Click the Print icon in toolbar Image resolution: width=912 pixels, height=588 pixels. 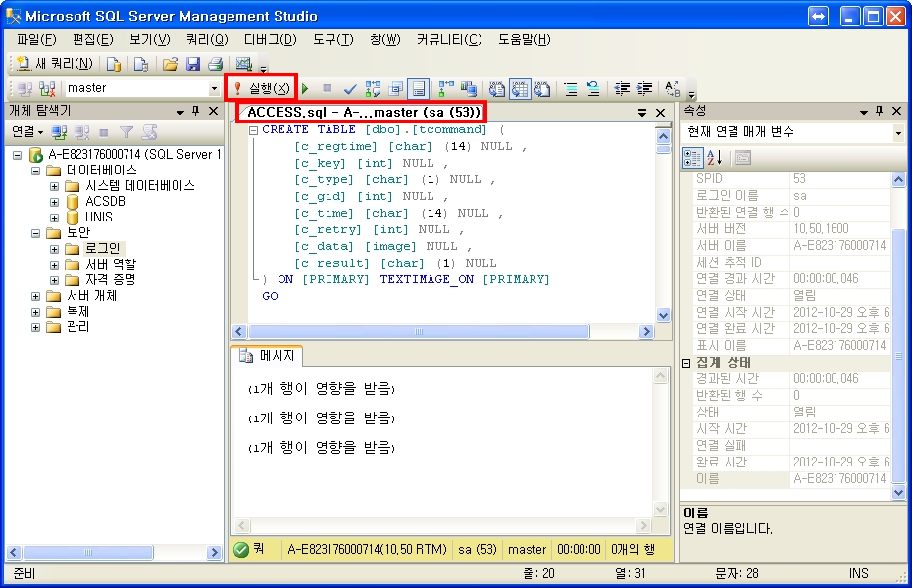click(x=215, y=64)
